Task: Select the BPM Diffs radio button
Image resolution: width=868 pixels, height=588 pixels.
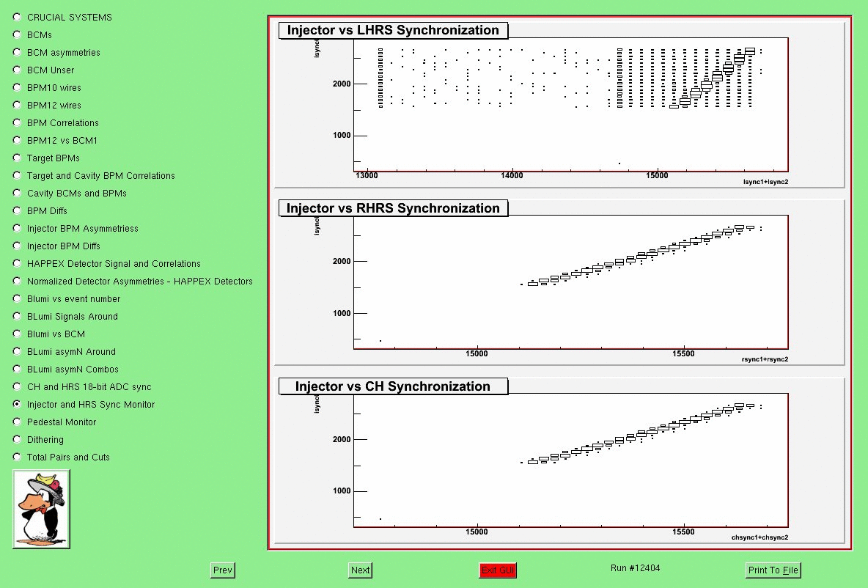Action: pyautogui.click(x=17, y=211)
